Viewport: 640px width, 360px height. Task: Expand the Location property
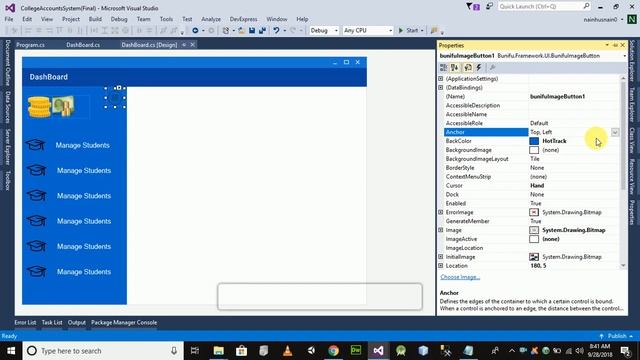[440, 266]
